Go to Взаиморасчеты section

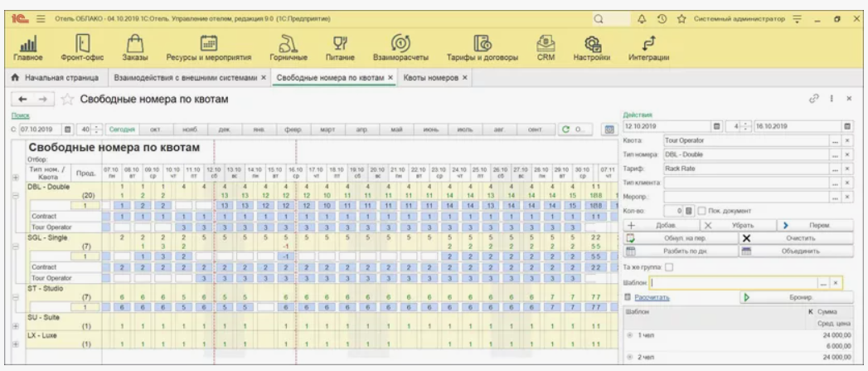400,48
